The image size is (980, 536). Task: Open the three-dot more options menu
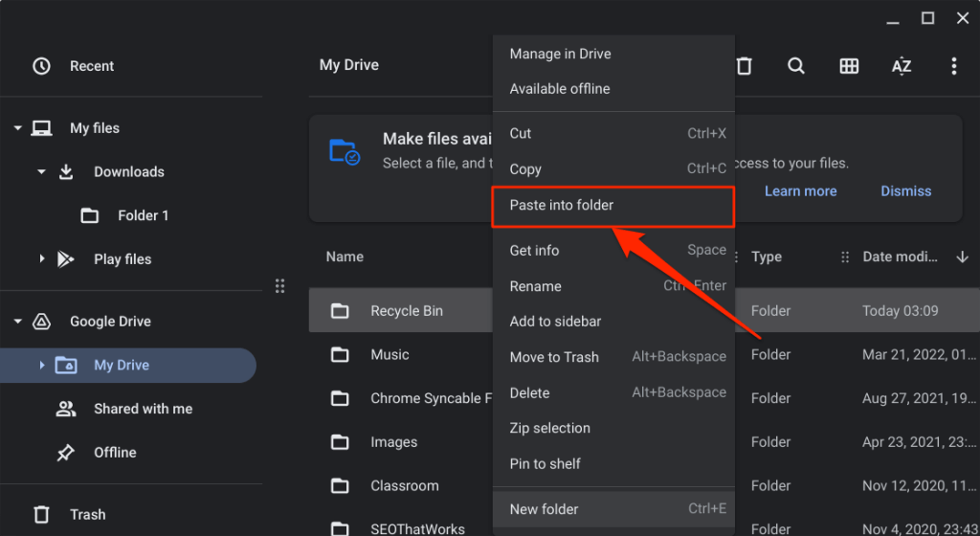click(953, 66)
